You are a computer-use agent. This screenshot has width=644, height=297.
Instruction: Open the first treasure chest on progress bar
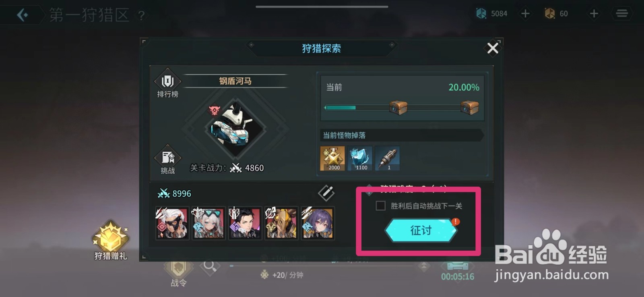[398, 108]
